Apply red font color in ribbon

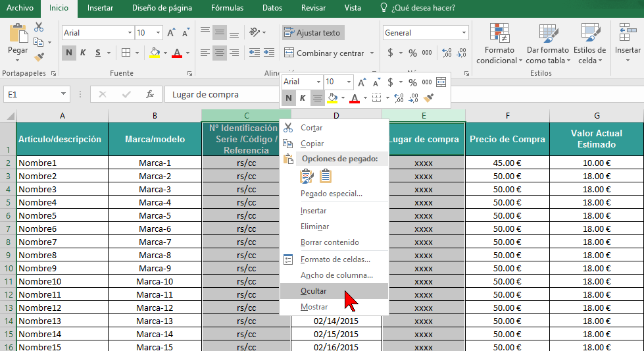pos(177,53)
